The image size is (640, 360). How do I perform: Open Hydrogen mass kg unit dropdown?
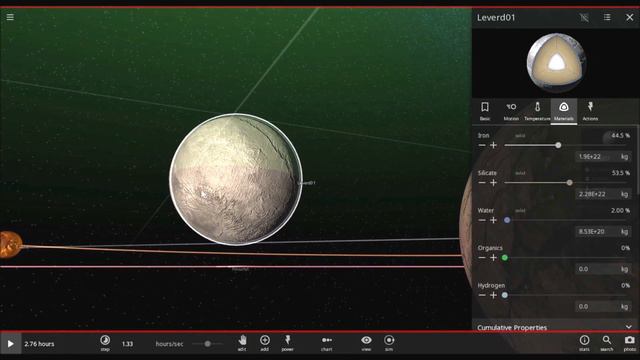coord(624,307)
